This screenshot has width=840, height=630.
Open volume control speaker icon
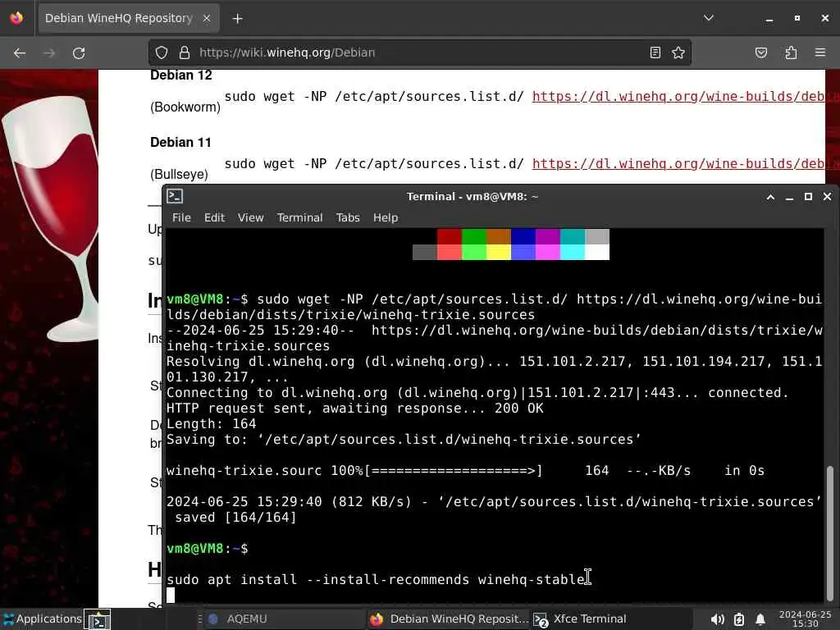tap(717, 620)
